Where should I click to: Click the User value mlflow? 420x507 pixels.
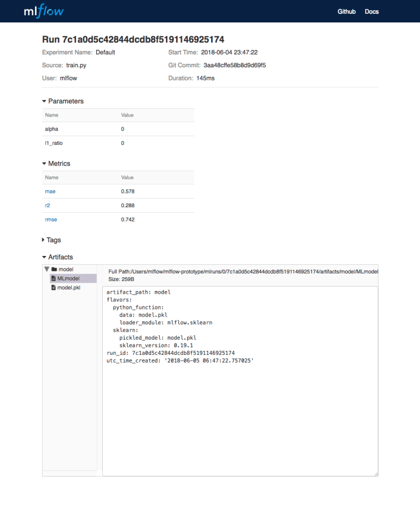tap(68, 78)
